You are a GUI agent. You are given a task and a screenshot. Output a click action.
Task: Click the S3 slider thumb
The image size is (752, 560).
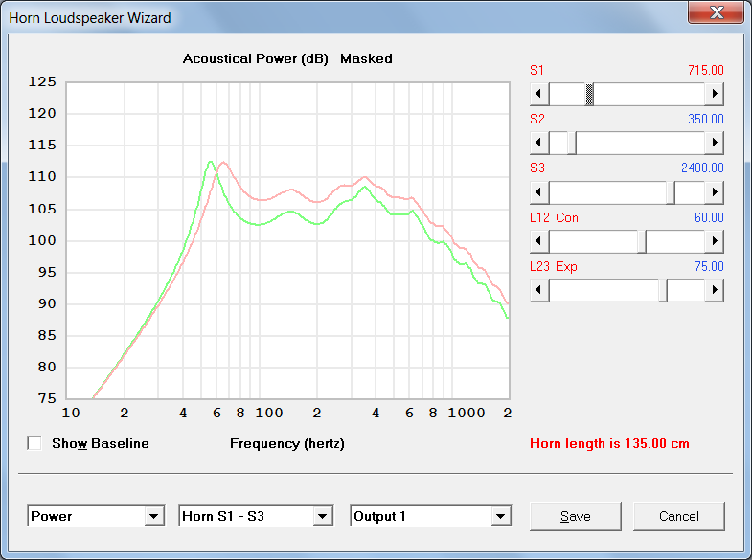(x=671, y=192)
